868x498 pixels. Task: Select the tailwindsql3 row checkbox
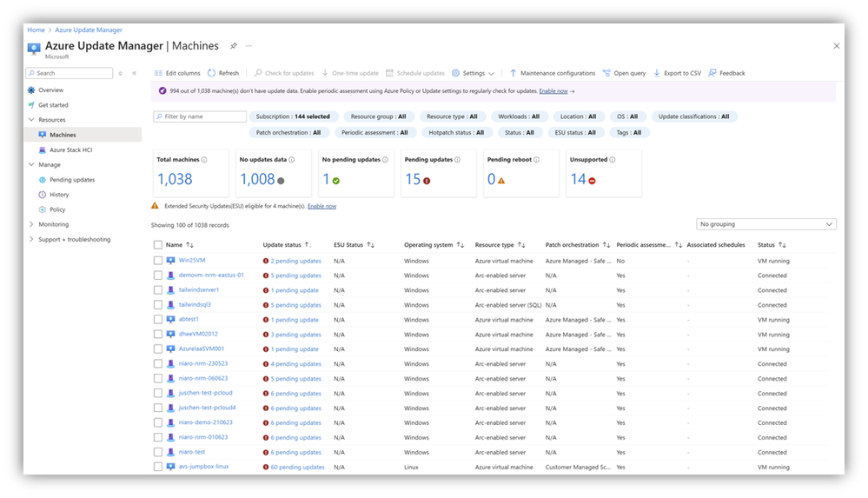pos(158,305)
